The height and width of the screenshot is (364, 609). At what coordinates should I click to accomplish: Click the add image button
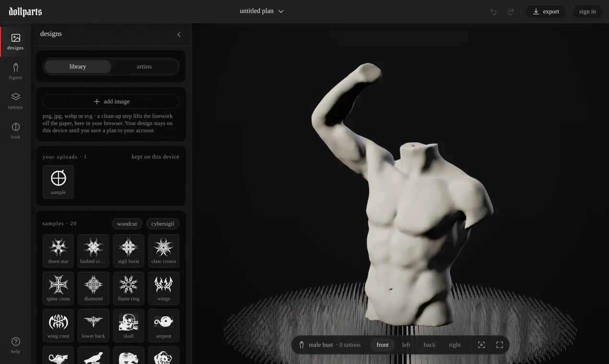coord(111,102)
